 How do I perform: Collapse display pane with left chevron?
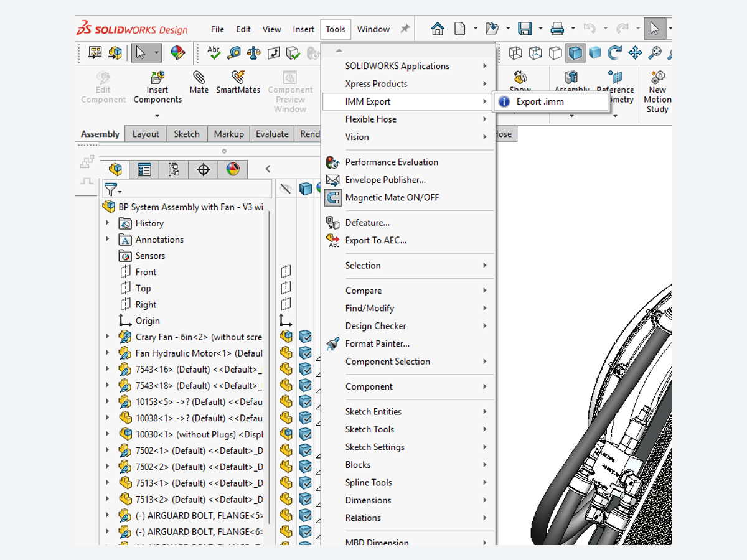pyautogui.click(x=268, y=169)
